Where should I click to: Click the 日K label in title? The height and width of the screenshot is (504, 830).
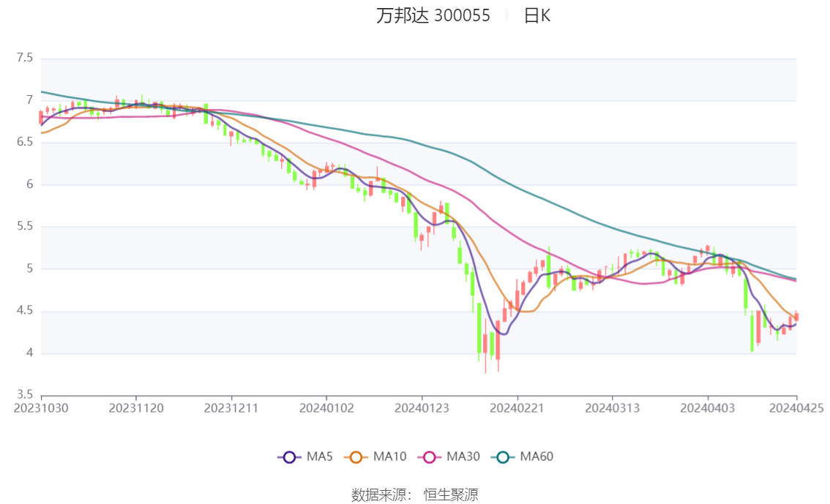[x=536, y=16]
